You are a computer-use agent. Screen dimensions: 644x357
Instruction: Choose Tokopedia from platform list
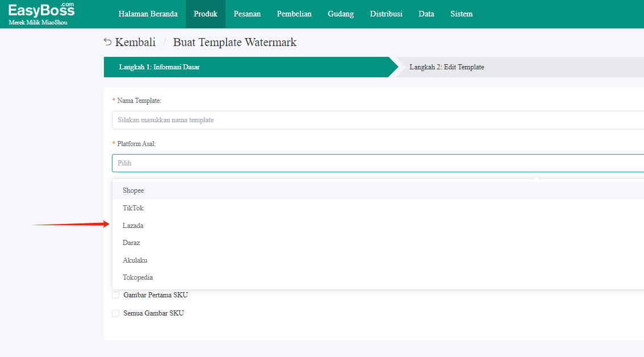pyautogui.click(x=378, y=277)
